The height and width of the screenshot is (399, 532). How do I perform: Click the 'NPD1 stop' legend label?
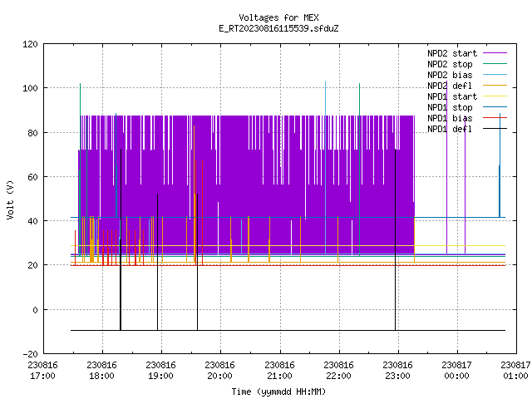(450, 107)
